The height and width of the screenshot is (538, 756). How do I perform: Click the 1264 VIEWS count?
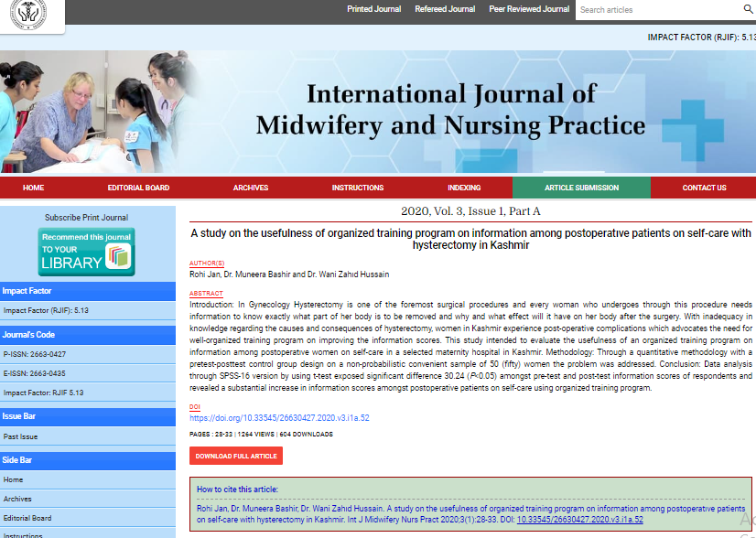[255, 435]
